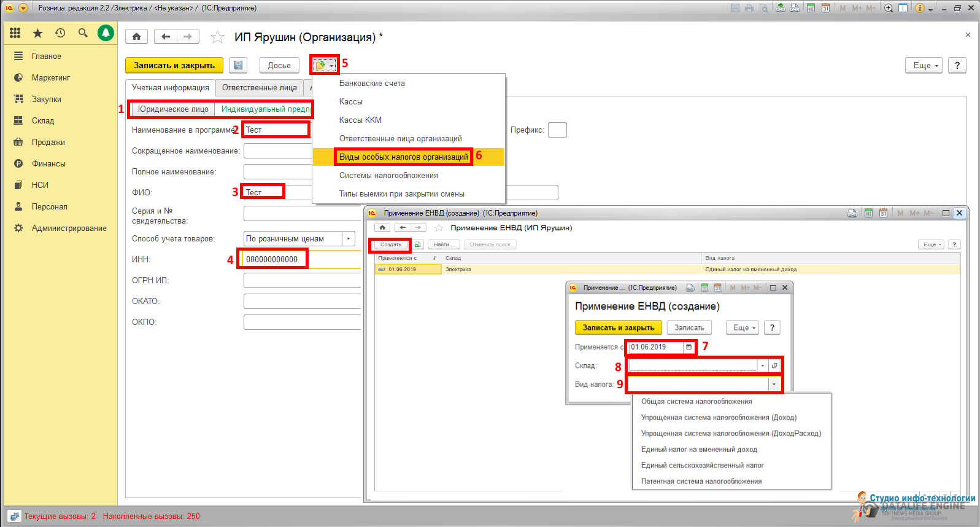Open the history clock icon

pyautogui.click(x=60, y=33)
